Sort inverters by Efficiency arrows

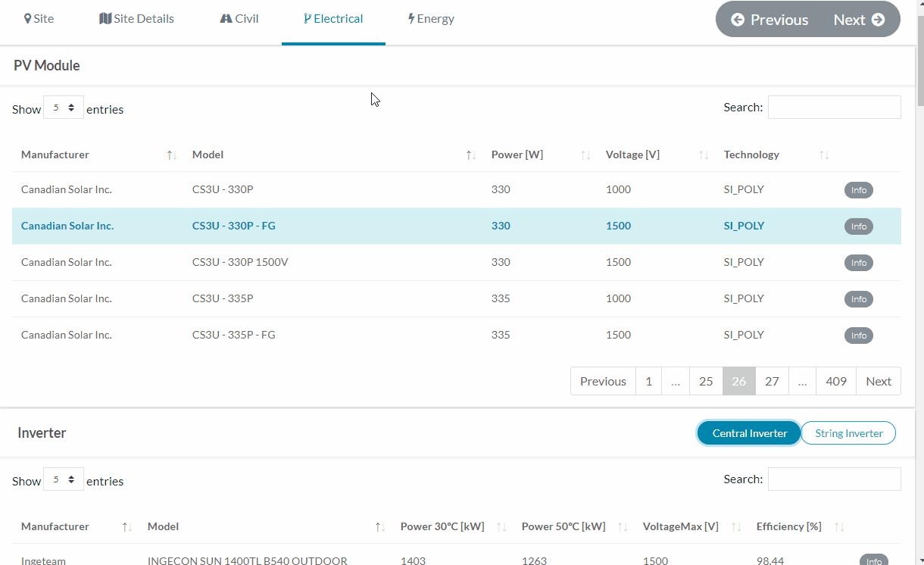point(839,527)
